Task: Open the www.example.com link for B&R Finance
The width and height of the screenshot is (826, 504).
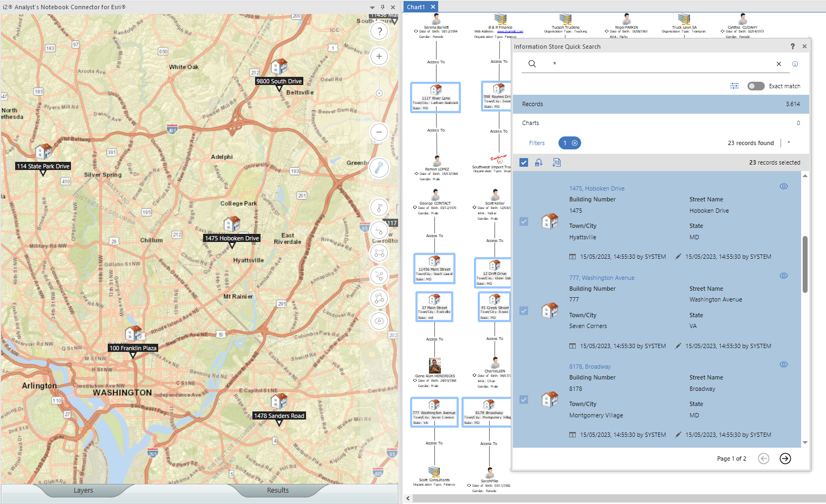Action: tap(510, 31)
